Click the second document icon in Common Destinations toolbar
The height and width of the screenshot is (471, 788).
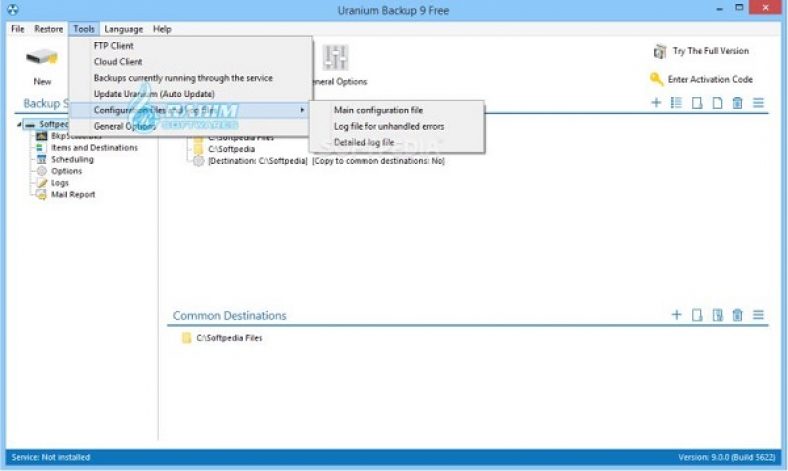click(718, 315)
